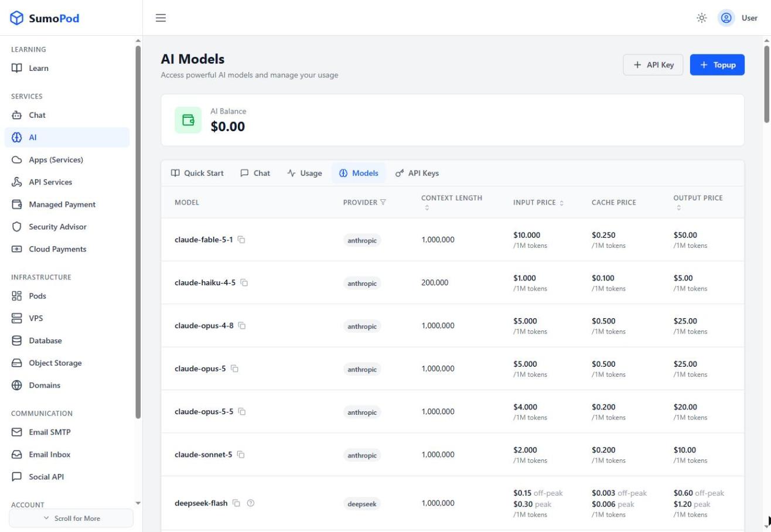Click the sidebar vertical scrollbar

[138, 231]
